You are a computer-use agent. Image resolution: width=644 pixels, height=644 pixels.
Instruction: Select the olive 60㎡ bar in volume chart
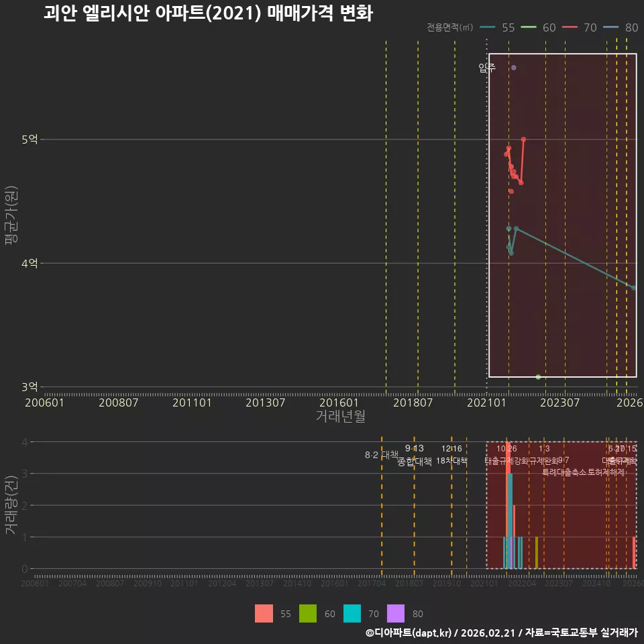537,553
